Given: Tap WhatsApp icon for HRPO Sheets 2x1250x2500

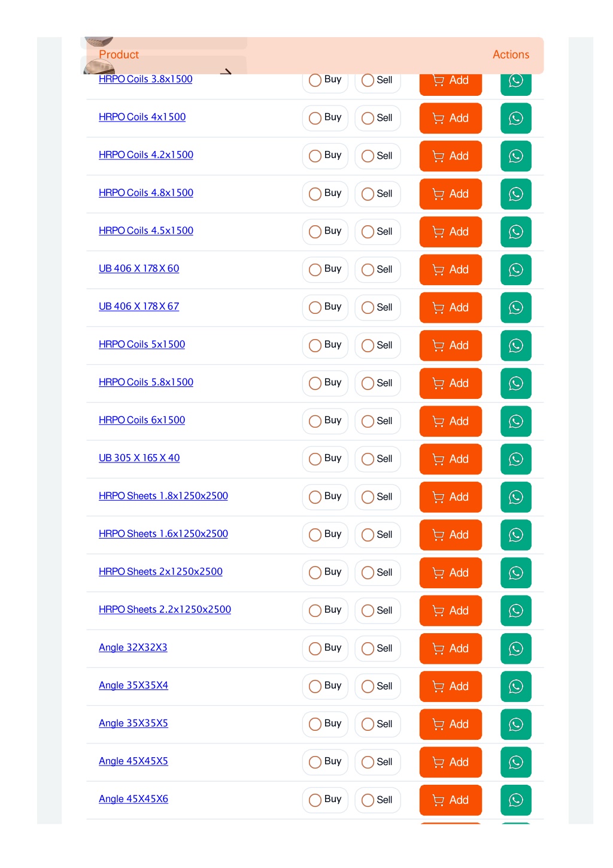Looking at the screenshot, I should (x=515, y=573).
